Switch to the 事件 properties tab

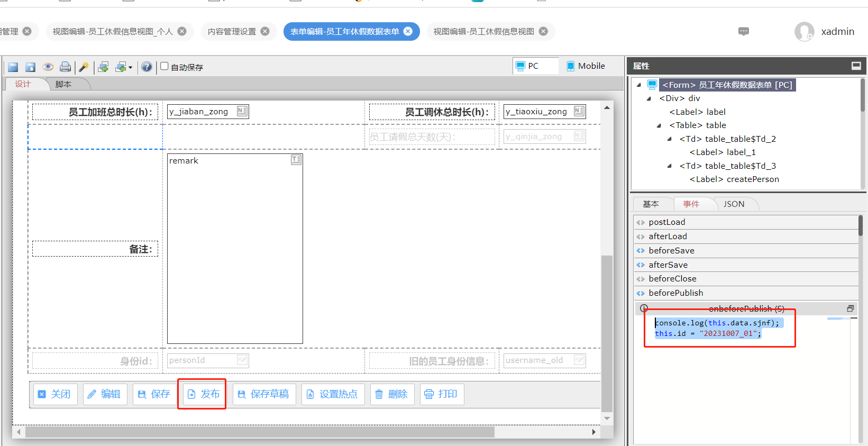(691, 204)
